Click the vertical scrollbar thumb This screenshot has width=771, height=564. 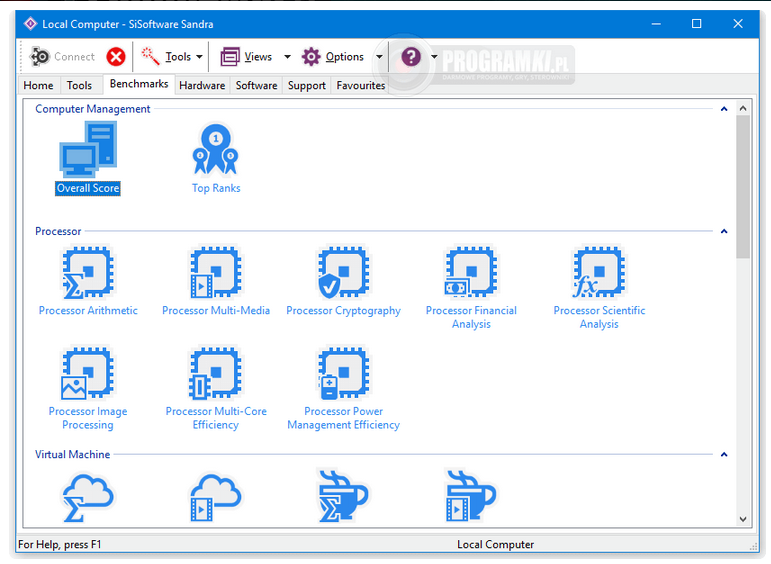pos(743,186)
